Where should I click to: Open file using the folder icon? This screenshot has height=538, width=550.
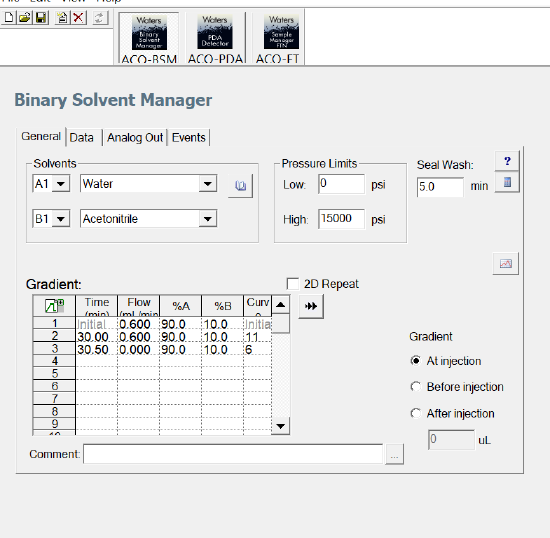point(25,18)
